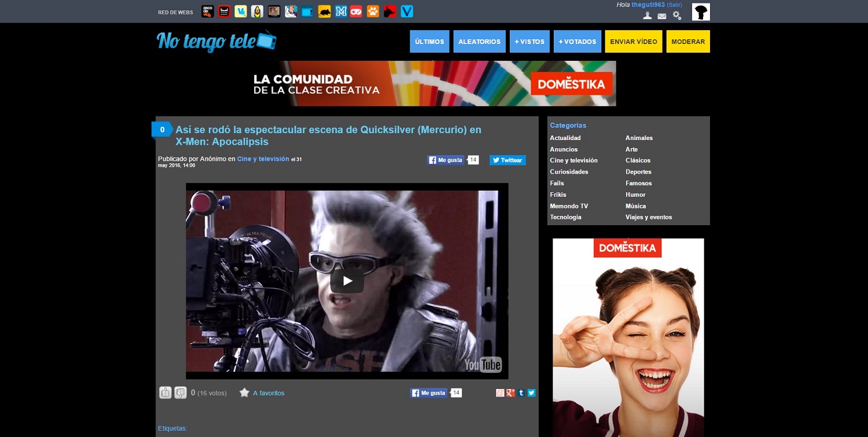868x437 pixels.
Task: Open the Humor category
Action: pos(635,194)
